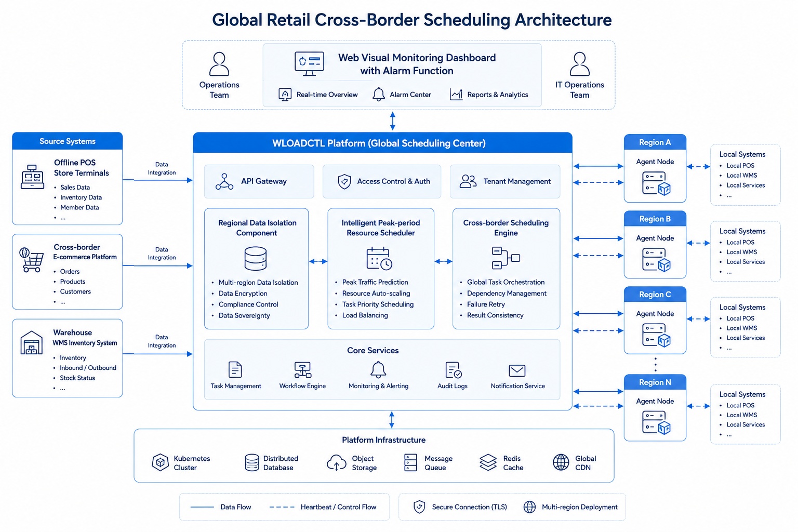Click the Regional Data Isolation database icon
Screen dimensions: 798x532
pyautogui.click(x=256, y=259)
